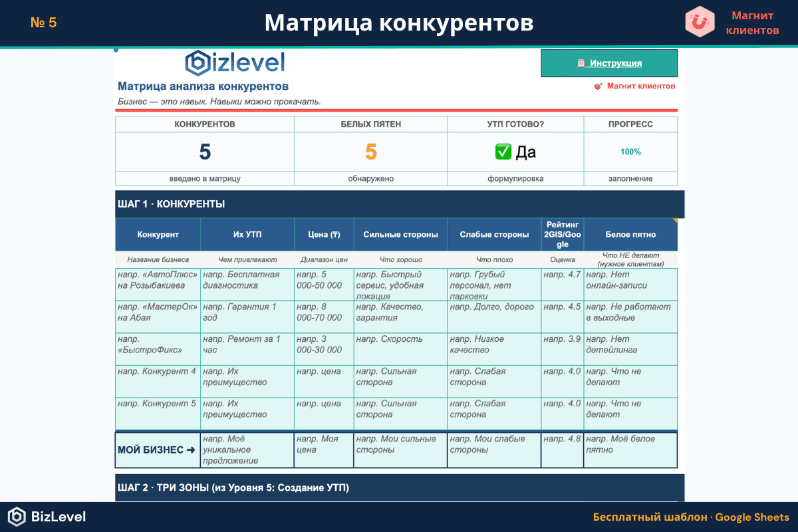798x532 pixels.
Task: Open the Рейтинг 2GIS/Google column header
Action: (562, 234)
